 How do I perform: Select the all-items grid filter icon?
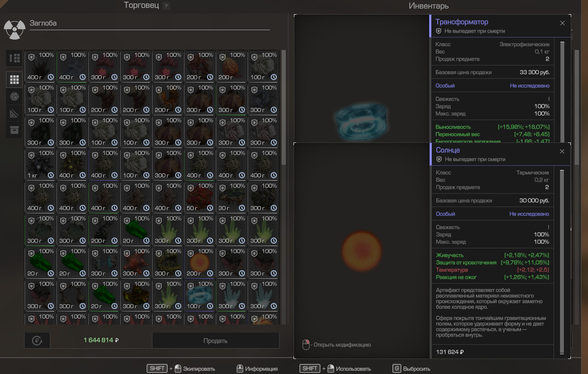14,80
